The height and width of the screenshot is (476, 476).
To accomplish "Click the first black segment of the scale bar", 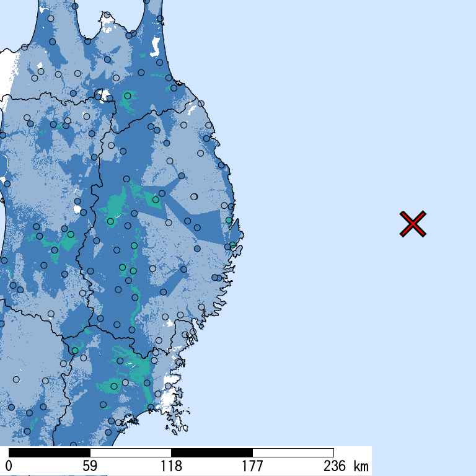I will click(x=50, y=452).
